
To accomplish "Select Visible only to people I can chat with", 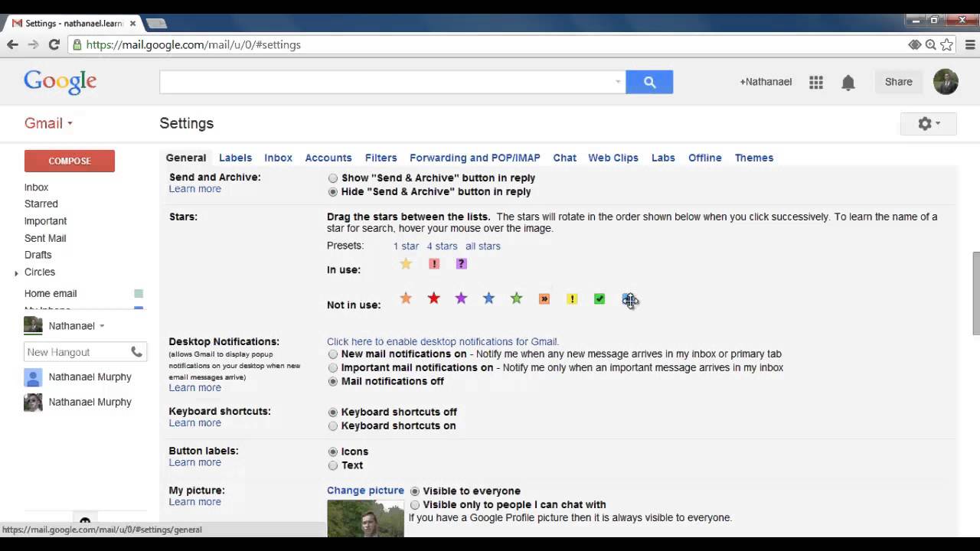I will tap(415, 505).
